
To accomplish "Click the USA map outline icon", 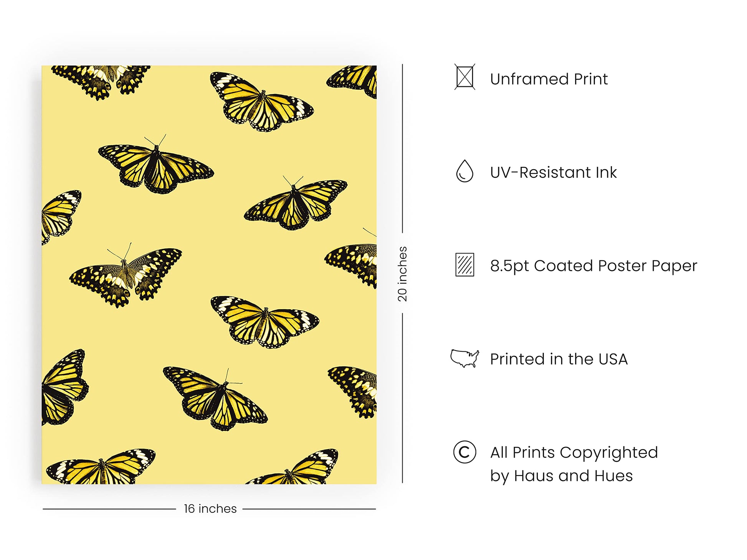I will (464, 358).
